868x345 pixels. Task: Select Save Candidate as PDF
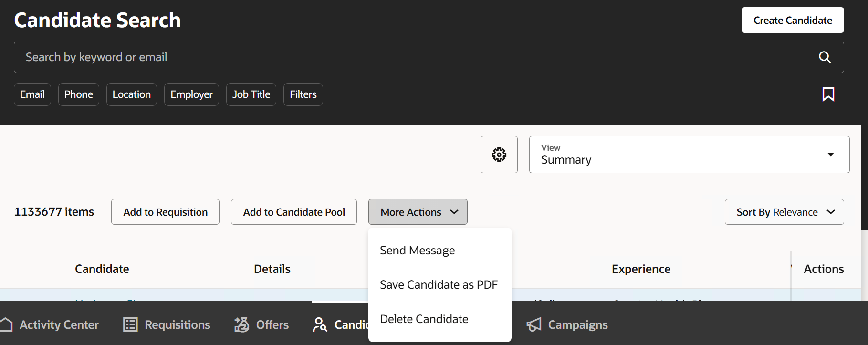(x=439, y=285)
